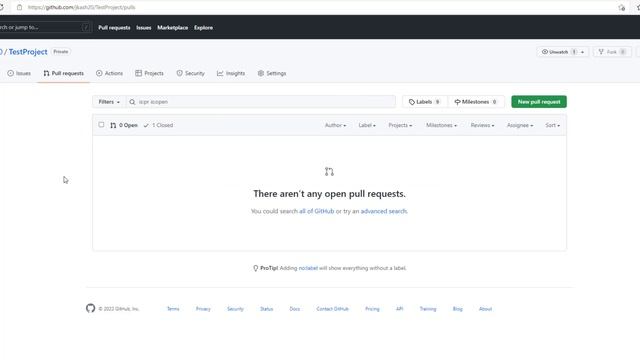The image size is (640, 360).
Task: Click the magnifier icon in search filter box
Action: pyautogui.click(x=132, y=102)
